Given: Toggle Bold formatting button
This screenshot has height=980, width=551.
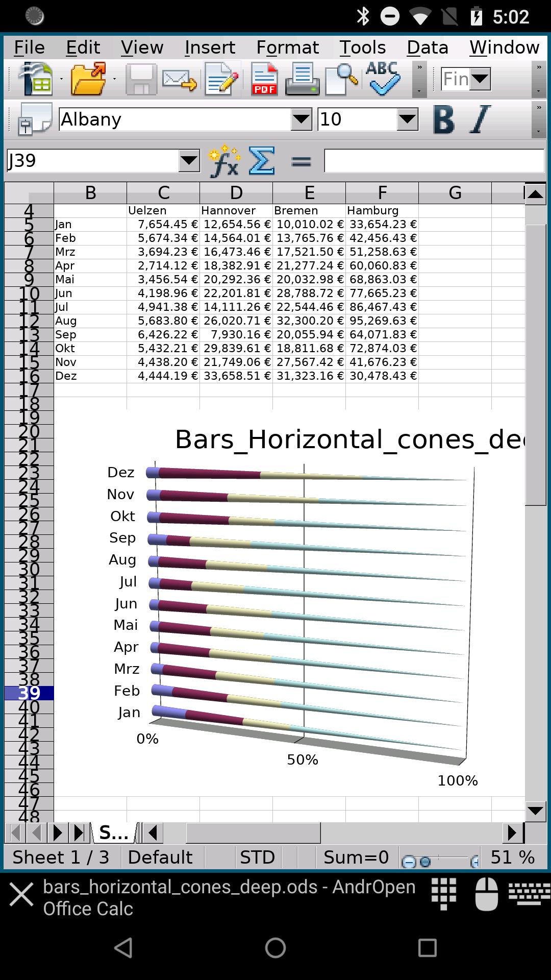Looking at the screenshot, I should click(x=444, y=119).
